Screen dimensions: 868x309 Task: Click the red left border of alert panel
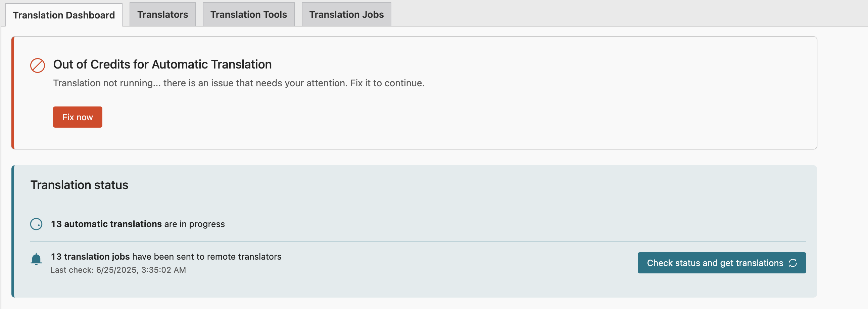point(13,93)
